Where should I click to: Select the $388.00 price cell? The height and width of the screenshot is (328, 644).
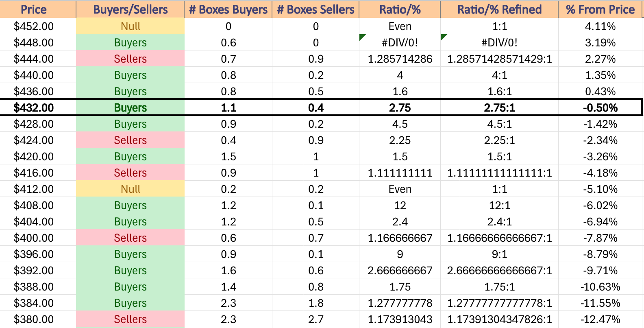38,286
